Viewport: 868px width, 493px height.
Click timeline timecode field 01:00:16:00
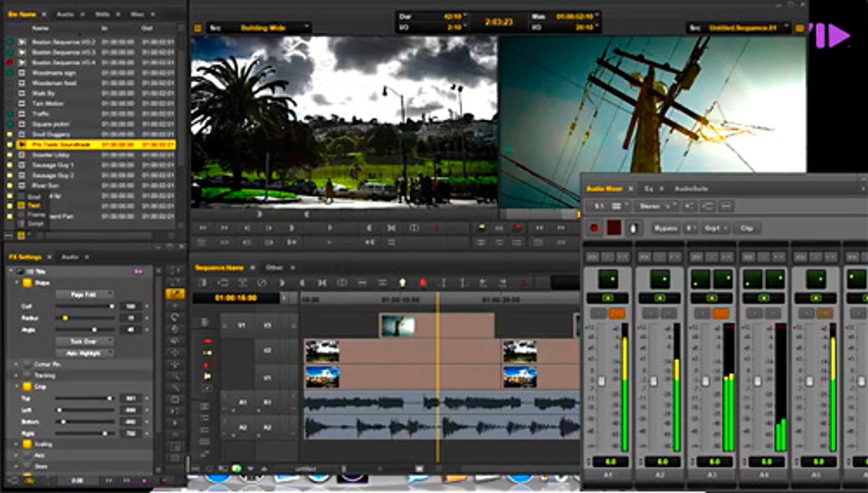[x=237, y=298]
